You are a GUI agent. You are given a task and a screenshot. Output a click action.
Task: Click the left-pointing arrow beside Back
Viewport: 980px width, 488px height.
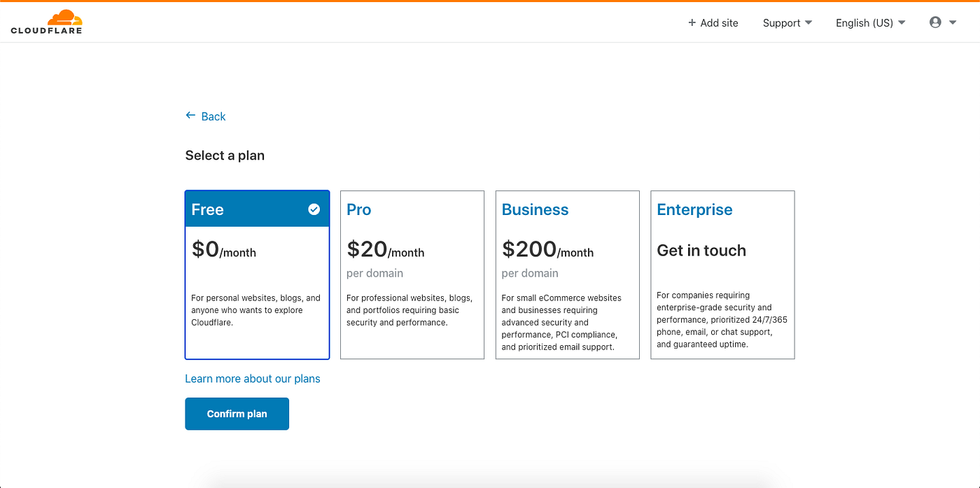pos(190,115)
